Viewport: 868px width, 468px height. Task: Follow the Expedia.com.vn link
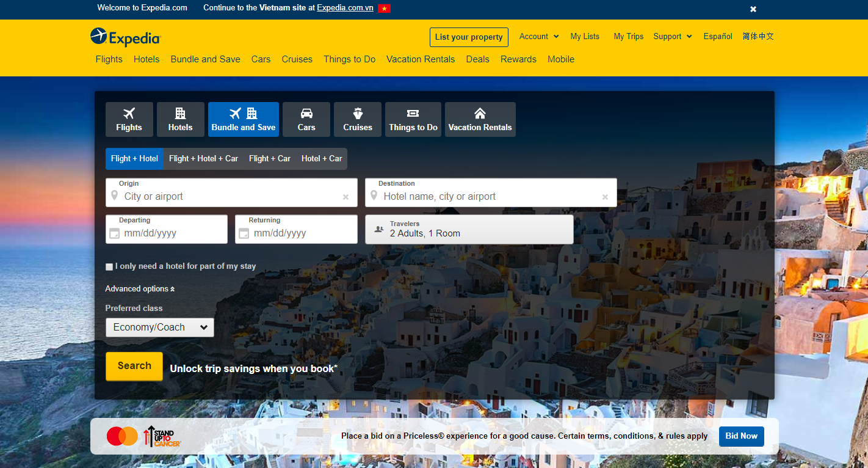pyautogui.click(x=345, y=8)
